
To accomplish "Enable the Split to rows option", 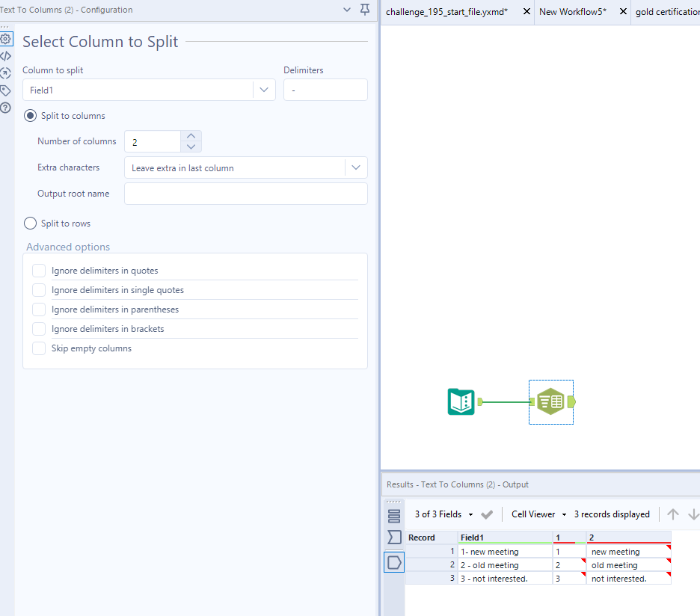I will tap(29, 223).
